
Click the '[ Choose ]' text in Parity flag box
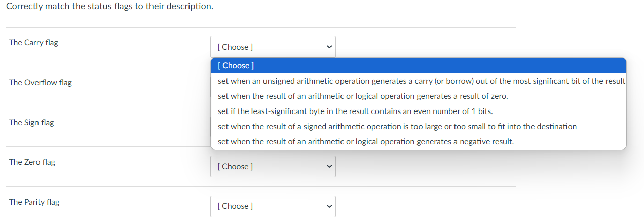pyautogui.click(x=235, y=206)
